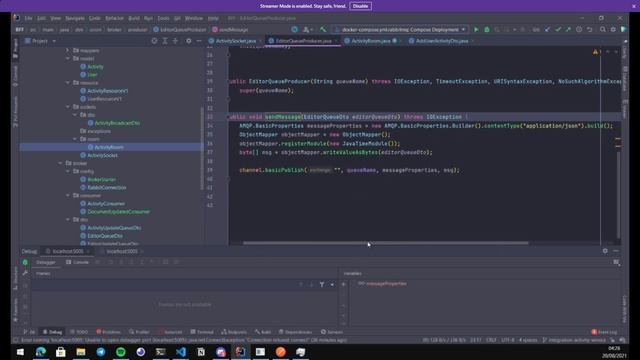Open Notion from taskbar

pyautogui.click(x=201, y=352)
